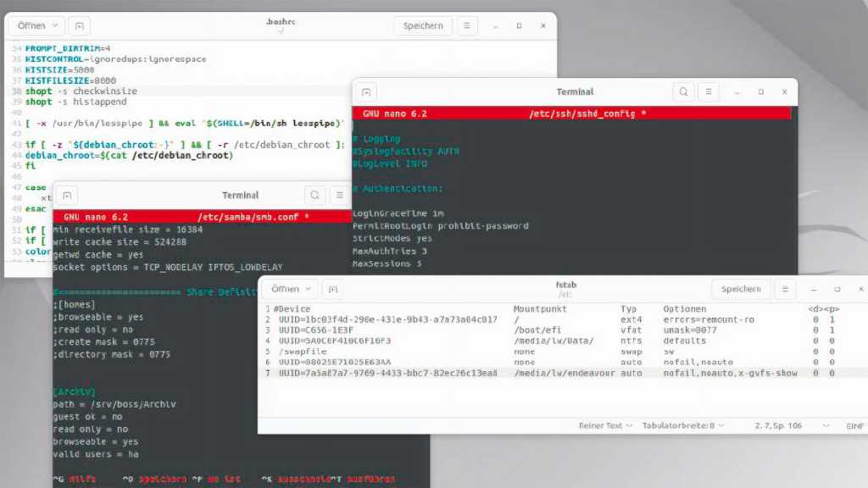Open hamburger menu of smb.conf Terminal
868x488 pixels.
click(339, 196)
